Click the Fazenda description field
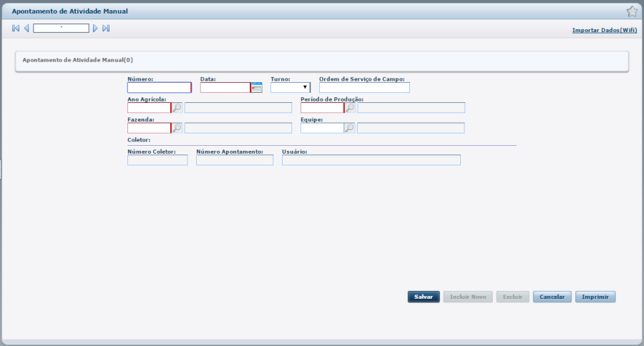 click(238, 128)
